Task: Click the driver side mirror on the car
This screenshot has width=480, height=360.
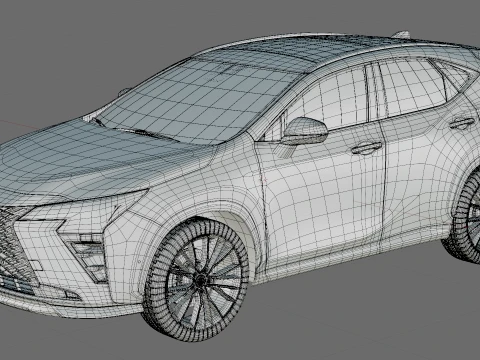Action: click(305, 131)
